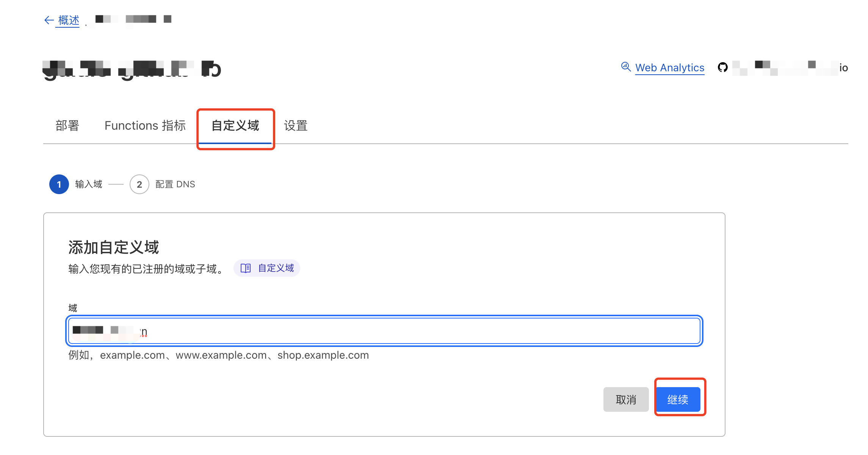
Task: Open the Web Analytics link
Action: pyautogui.click(x=669, y=68)
